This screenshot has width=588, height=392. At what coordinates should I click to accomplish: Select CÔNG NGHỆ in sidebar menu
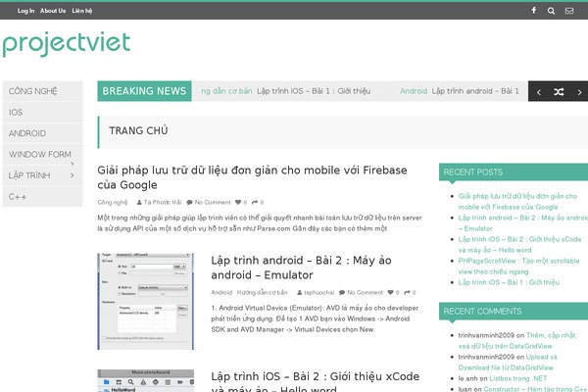point(42,91)
